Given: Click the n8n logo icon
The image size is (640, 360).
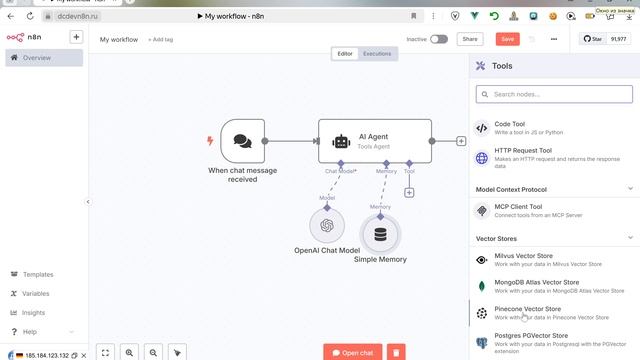Looking at the screenshot, I should point(16,38).
